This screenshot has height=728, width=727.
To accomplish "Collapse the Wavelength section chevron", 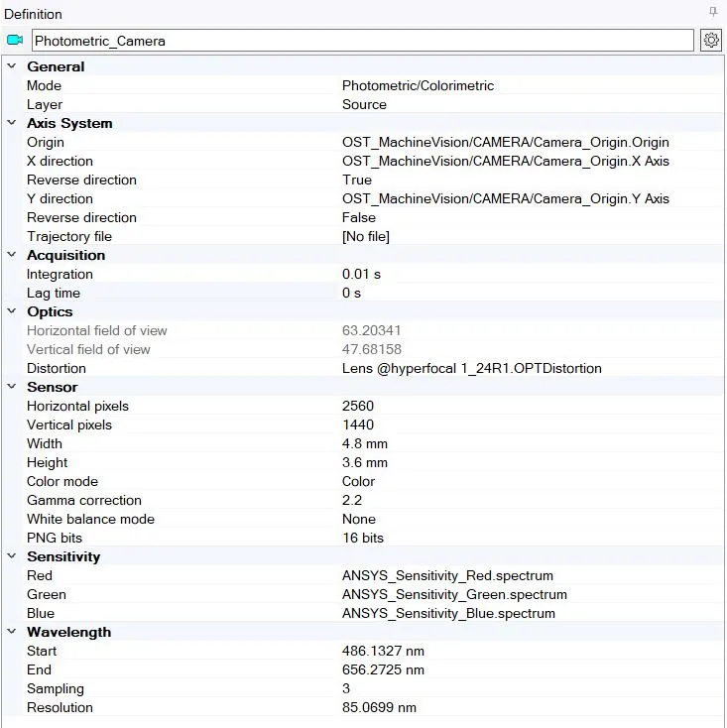I will click(x=12, y=632).
